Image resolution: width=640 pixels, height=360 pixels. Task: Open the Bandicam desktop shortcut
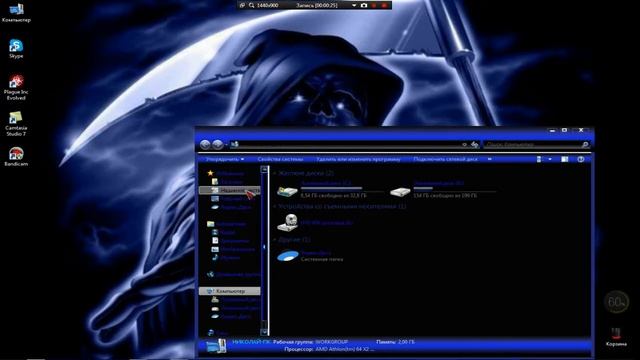(x=16, y=156)
